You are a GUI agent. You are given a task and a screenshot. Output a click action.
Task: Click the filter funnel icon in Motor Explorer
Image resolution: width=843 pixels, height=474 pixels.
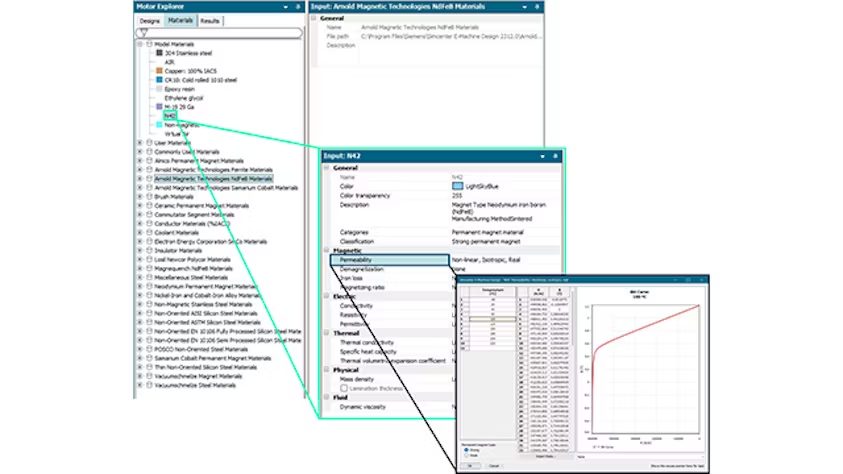click(x=144, y=33)
